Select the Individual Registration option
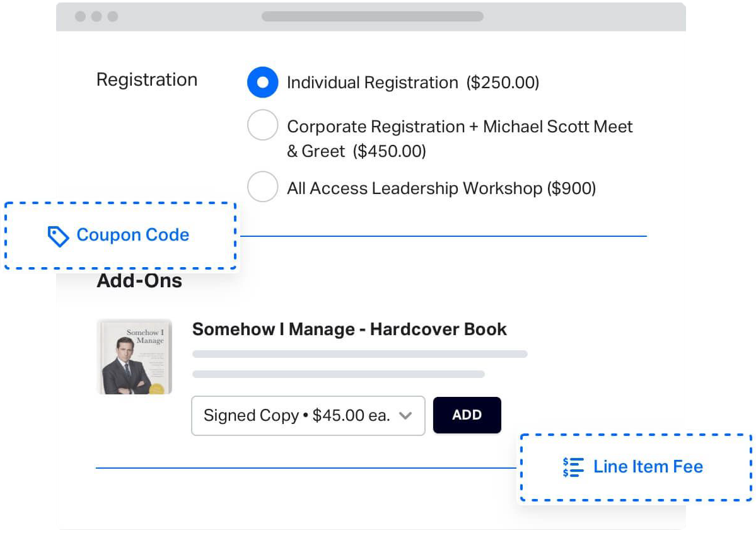This screenshot has width=756, height=538. pyautogui.click(x=263, y=82)
